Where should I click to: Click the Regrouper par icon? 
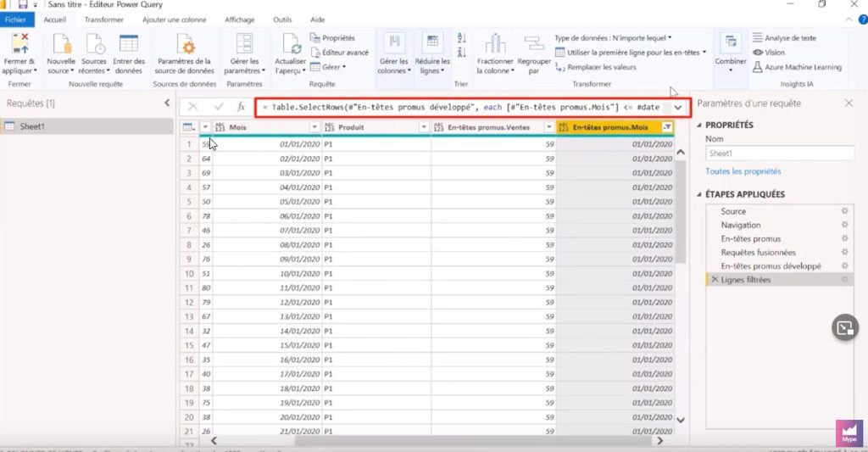(534, 43)
